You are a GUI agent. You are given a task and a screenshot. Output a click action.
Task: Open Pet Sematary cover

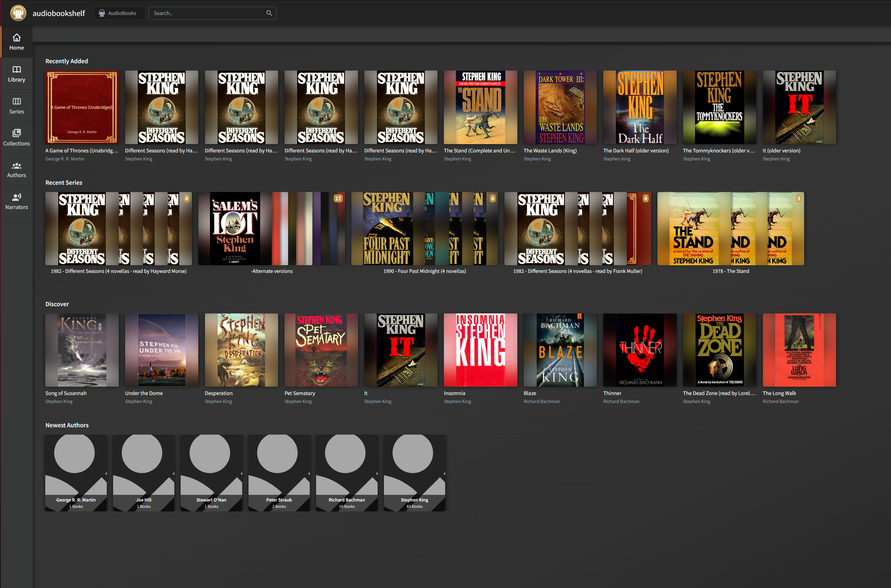(x=321, y=350)
